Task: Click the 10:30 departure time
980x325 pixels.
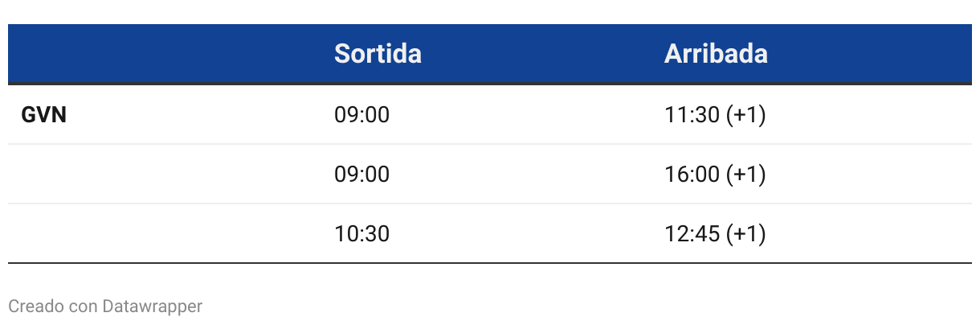Action: click(361, 234)
